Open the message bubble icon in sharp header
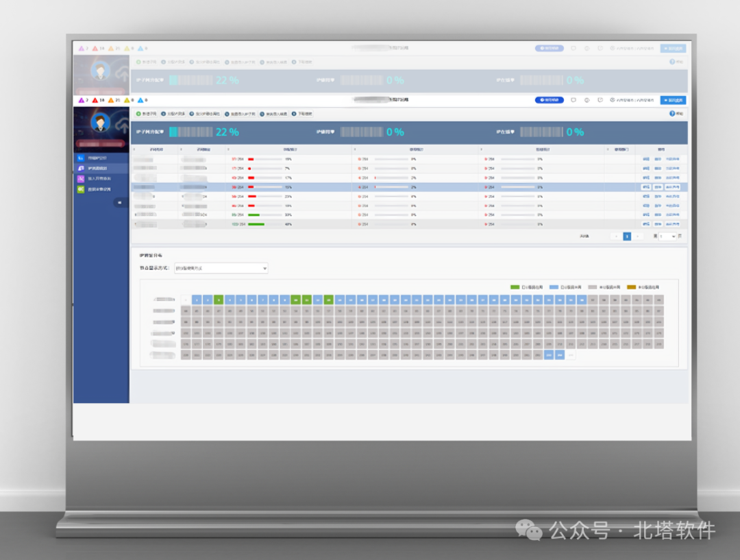Image resolution: width=740 pixels, height=560 pixels. (573, 100)
